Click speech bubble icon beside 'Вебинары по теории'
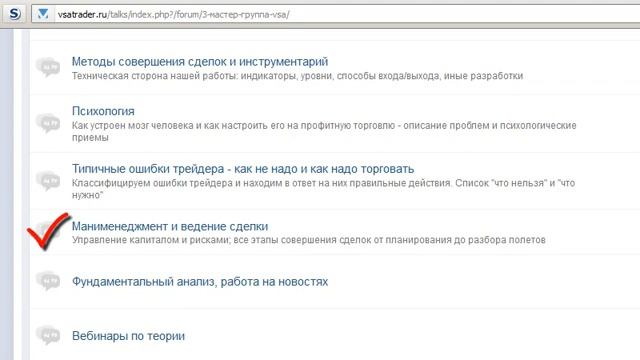The height and width of the screenshot is (360, 640). click(48, 335)
